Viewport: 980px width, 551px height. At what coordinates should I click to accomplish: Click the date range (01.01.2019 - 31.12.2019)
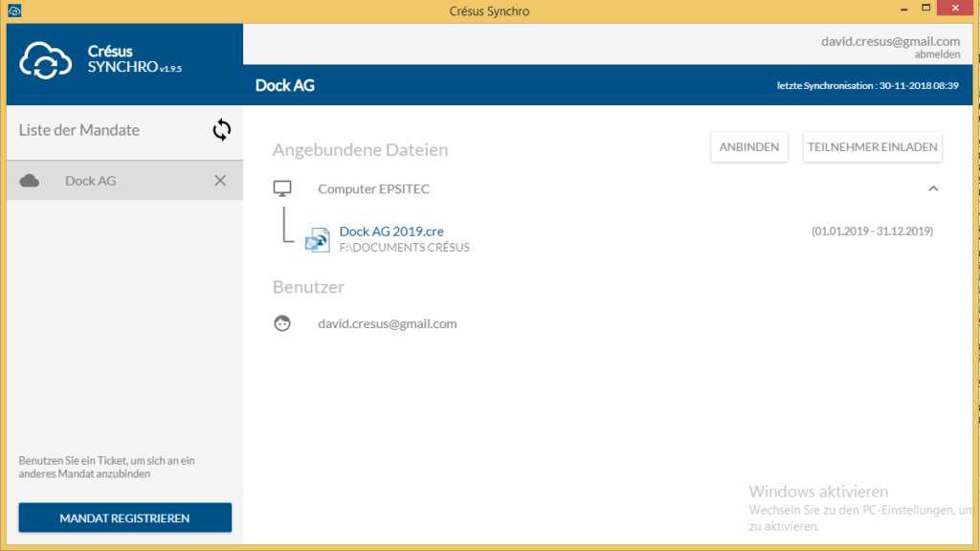pyautogui.click(x=872, y=231)
